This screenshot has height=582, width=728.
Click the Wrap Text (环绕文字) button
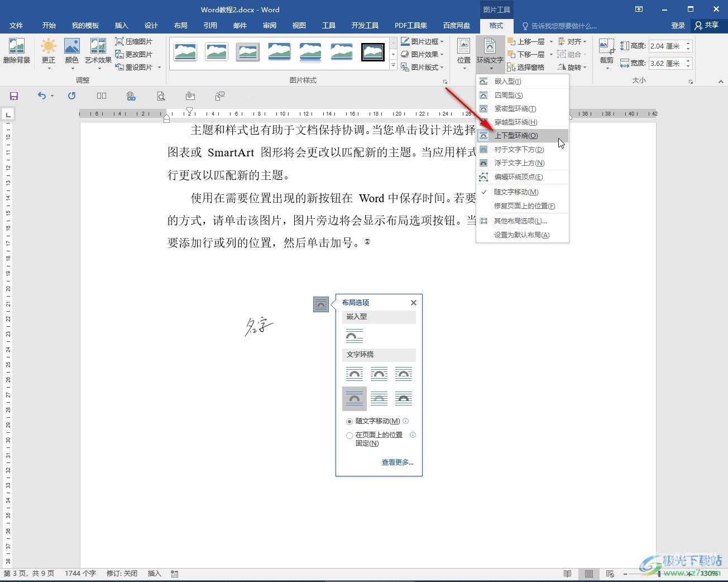pyautogui.click(x=490, y=54)
